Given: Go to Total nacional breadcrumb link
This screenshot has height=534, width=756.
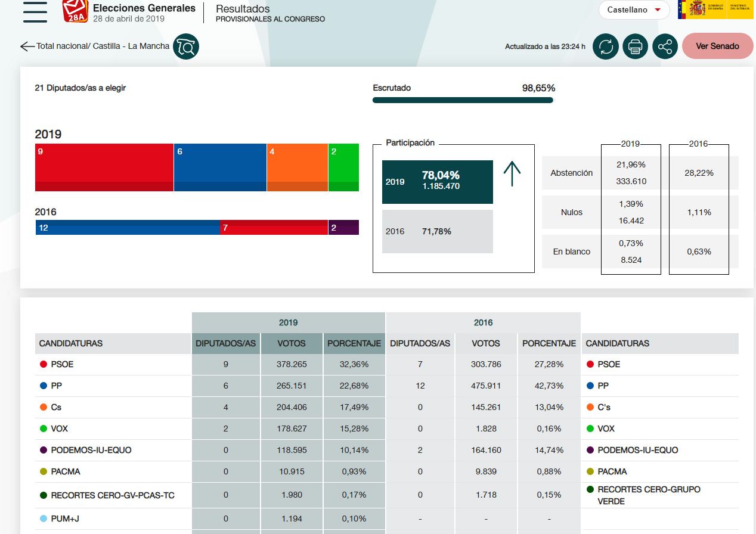Looking at the screenshot, I should (62, 46).
